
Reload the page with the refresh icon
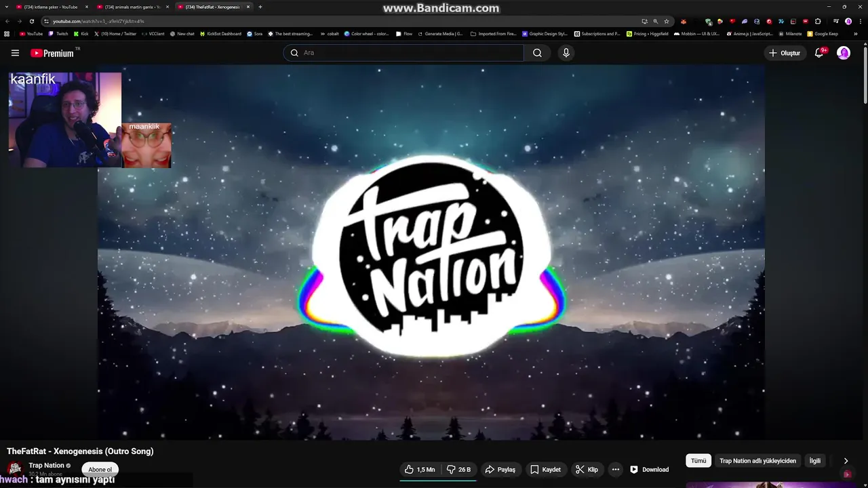tap(31, 21)
